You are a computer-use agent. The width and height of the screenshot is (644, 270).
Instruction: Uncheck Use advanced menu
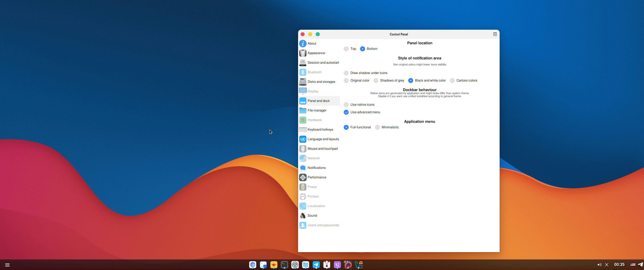coord(346,112)
